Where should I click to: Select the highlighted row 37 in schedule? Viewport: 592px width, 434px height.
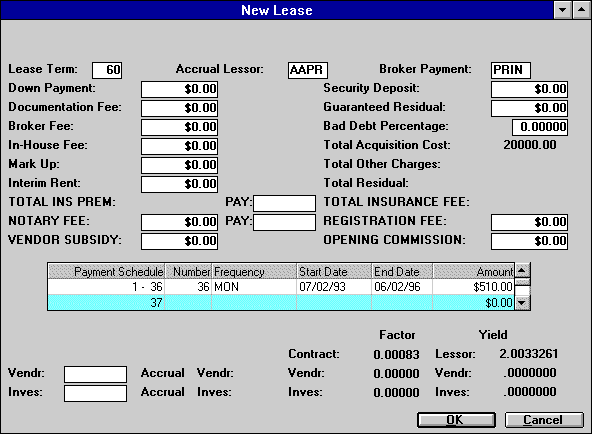[281, 303]
